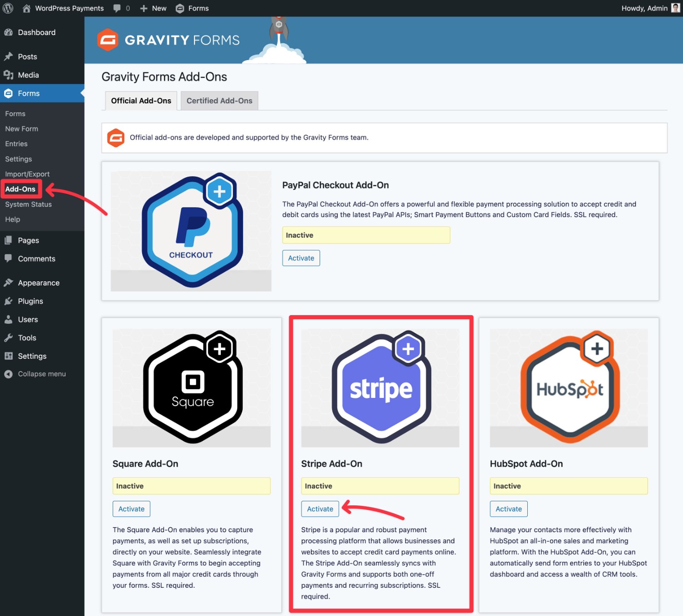This screenshot has height=616, width=683.
Task: Switch to the Certified Add-Ons tab
Action: pos(219,101)
